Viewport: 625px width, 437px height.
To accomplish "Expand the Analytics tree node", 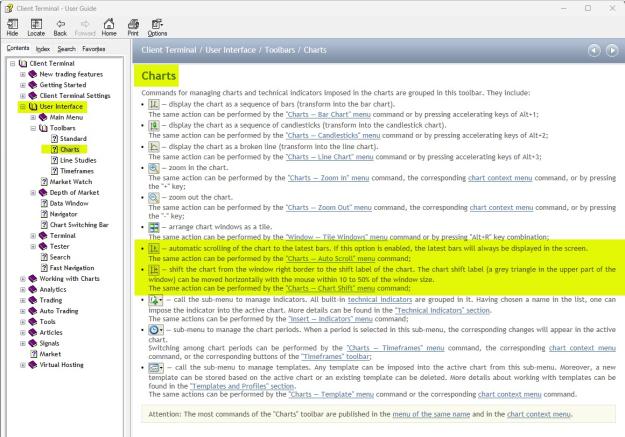I will pos(23,289).
